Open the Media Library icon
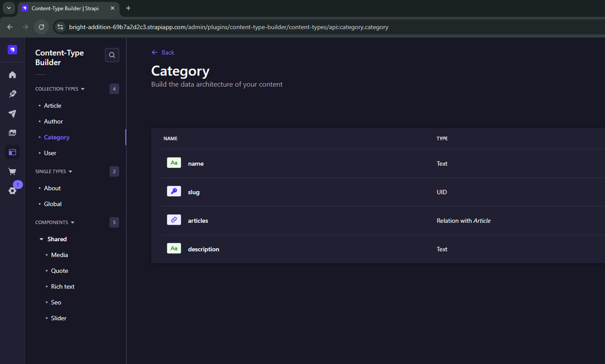The width and height of the screenshot is (605, 364). 12,133
